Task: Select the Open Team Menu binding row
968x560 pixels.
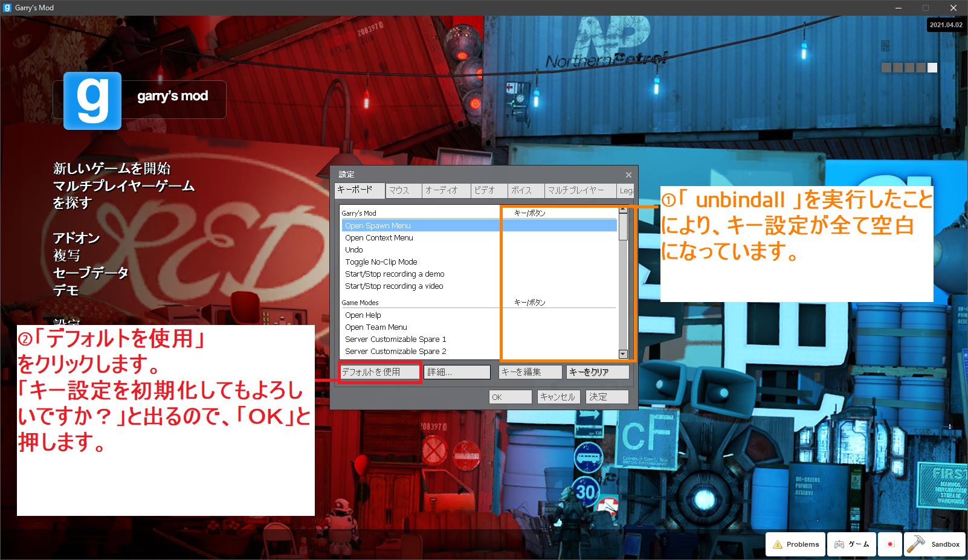Action: (x=479, y=327)
